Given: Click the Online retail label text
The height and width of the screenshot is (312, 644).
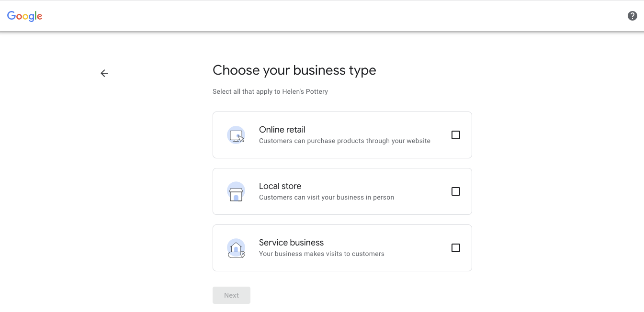Looking at the screenshot, I should [x=282, y=129].
